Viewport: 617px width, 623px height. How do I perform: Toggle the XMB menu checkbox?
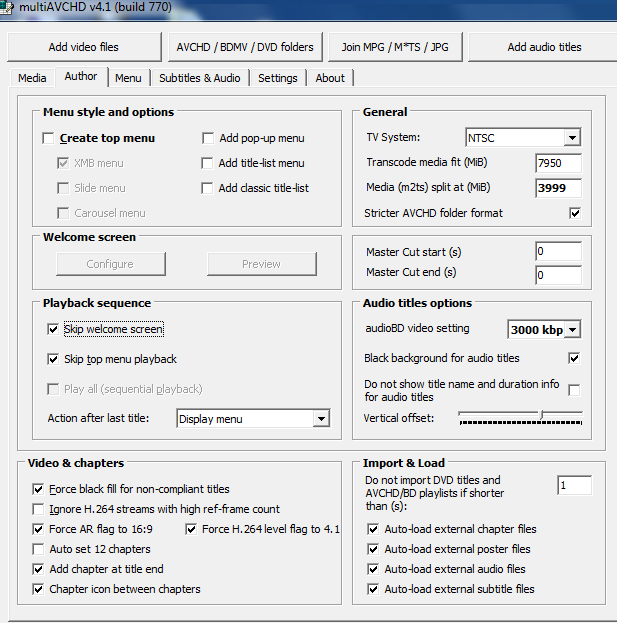tap(63, 163)
